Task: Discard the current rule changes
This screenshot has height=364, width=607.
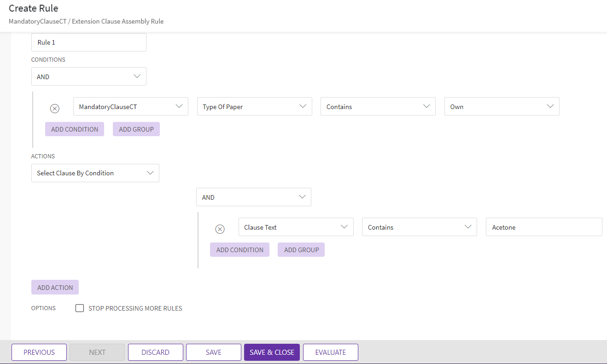Action: (x=155, y=352)
